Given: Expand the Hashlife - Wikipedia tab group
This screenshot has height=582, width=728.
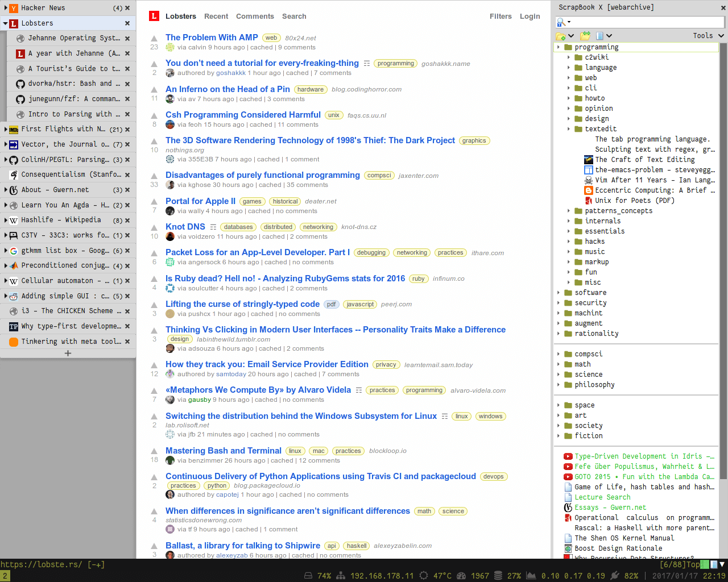Looking at the screenshot, I should [5, 220].
